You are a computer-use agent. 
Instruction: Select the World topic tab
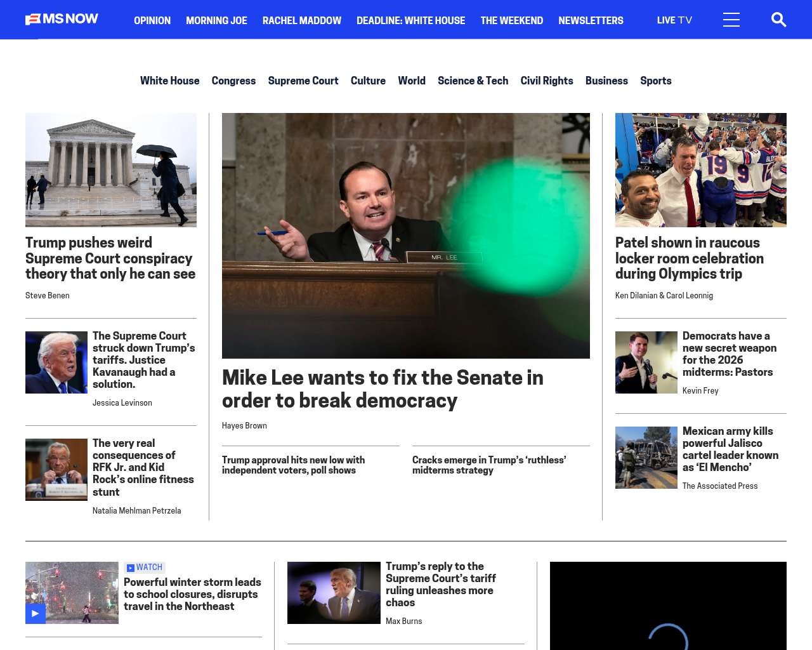pyautogui.click(x=412, y=81)
